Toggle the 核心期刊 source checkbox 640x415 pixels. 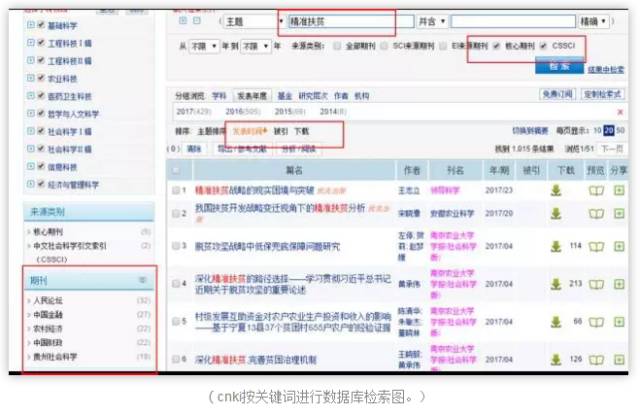[x=497, y=46]
